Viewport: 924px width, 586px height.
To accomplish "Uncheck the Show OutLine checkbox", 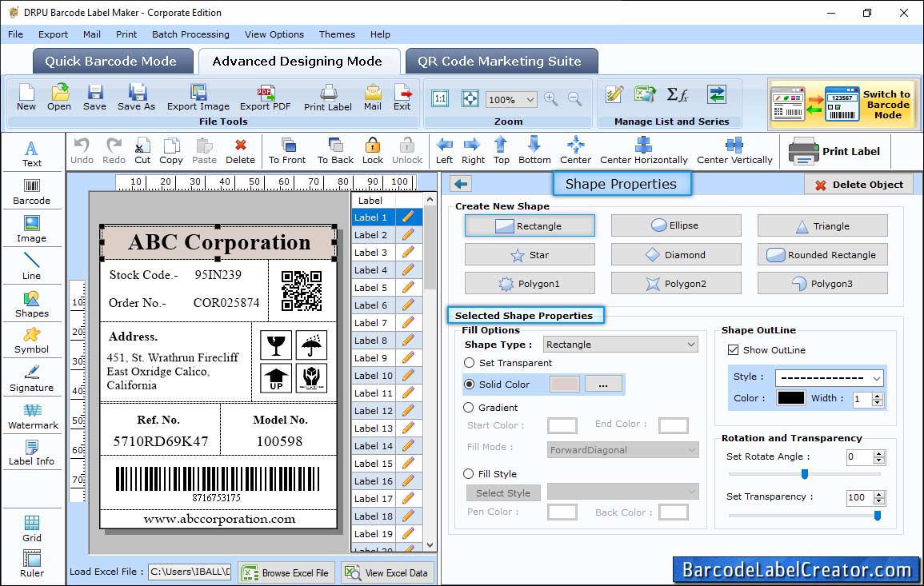I will click(x=733, y=350).
